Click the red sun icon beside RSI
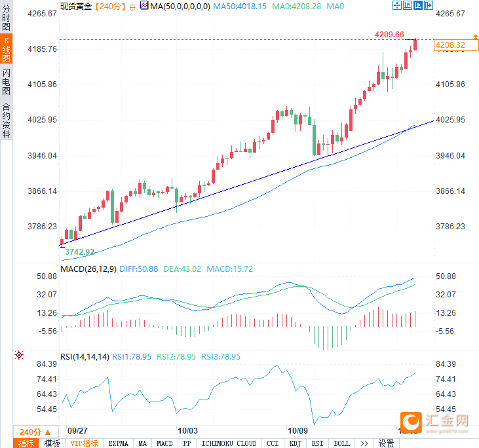Viewport: 479px width, 448px height. coord(19,355)
